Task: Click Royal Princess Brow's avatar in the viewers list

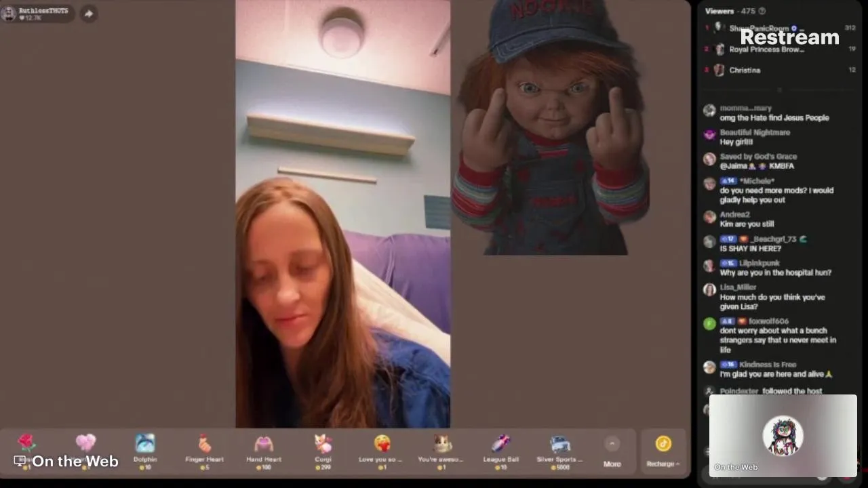Action: coord(718,49)
